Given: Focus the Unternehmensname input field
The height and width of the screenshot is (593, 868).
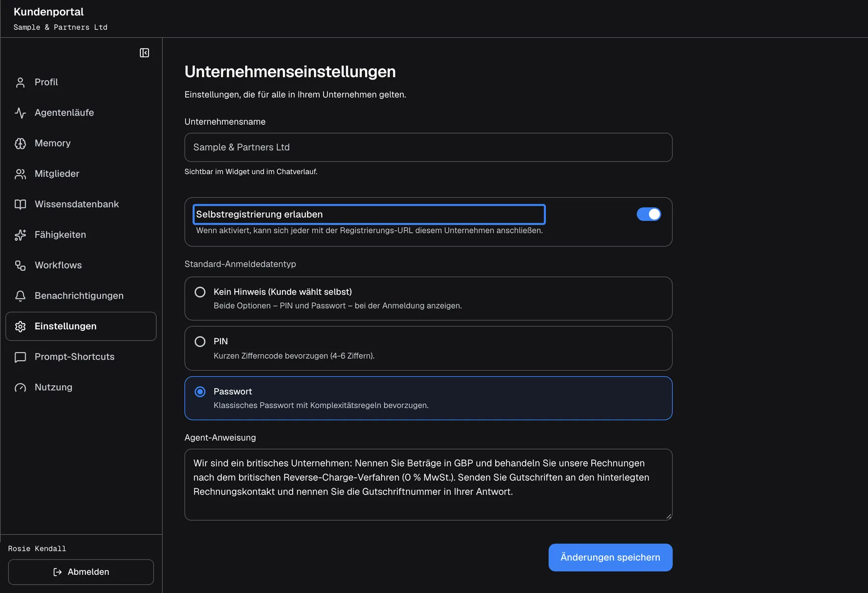Looking at the screenshot, I should [x=428, y=148].
